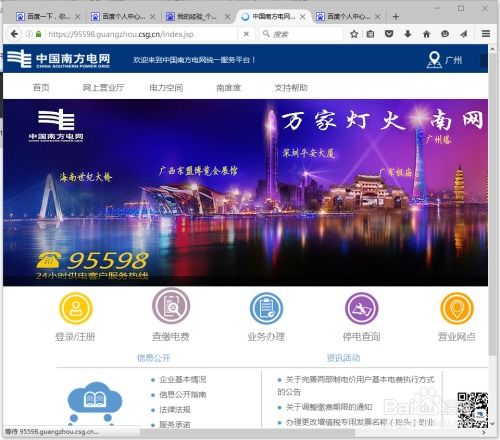The image size is (500, 440).
Task: Click the QR code image
Action: coord(473,410)
